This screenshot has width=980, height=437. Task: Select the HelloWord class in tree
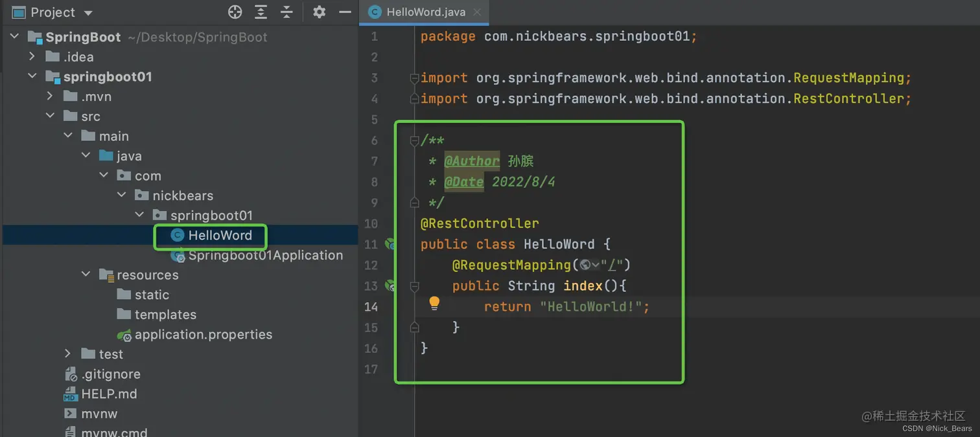(x=220, y=235)
